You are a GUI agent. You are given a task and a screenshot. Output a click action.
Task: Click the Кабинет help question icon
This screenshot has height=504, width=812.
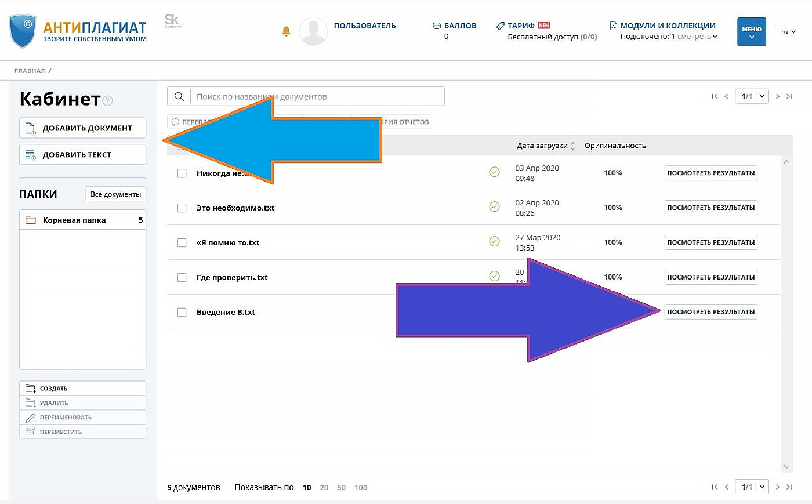[108, 100]
